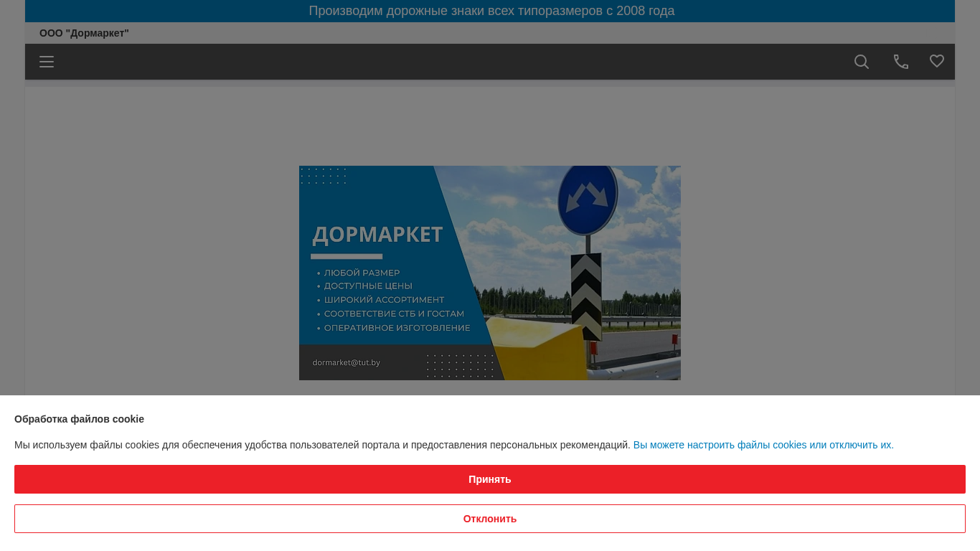Viewport: 980px width, 551px height.
Task: Decline cookies with the Отклонить button
Action: [x=490, y=519]
